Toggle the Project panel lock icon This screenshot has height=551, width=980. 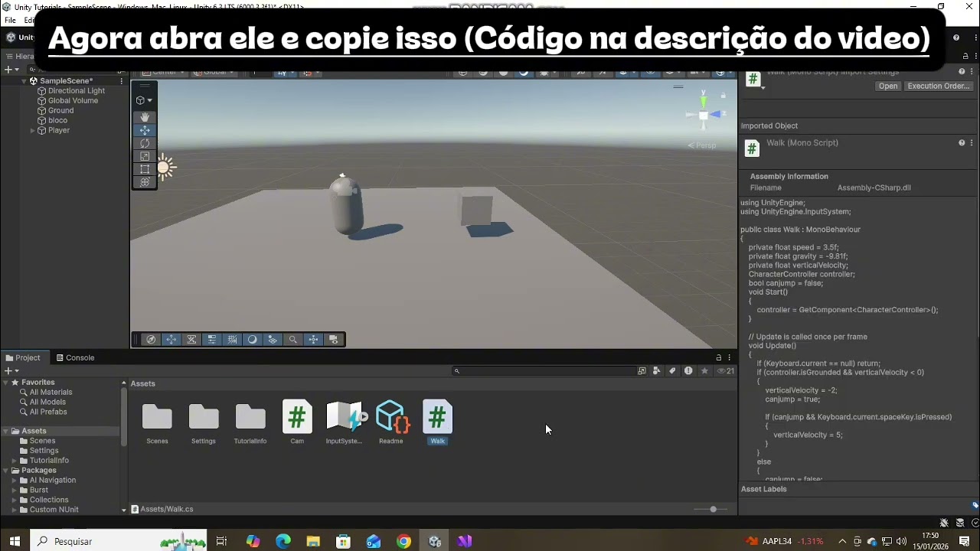[x=718, y=357]
